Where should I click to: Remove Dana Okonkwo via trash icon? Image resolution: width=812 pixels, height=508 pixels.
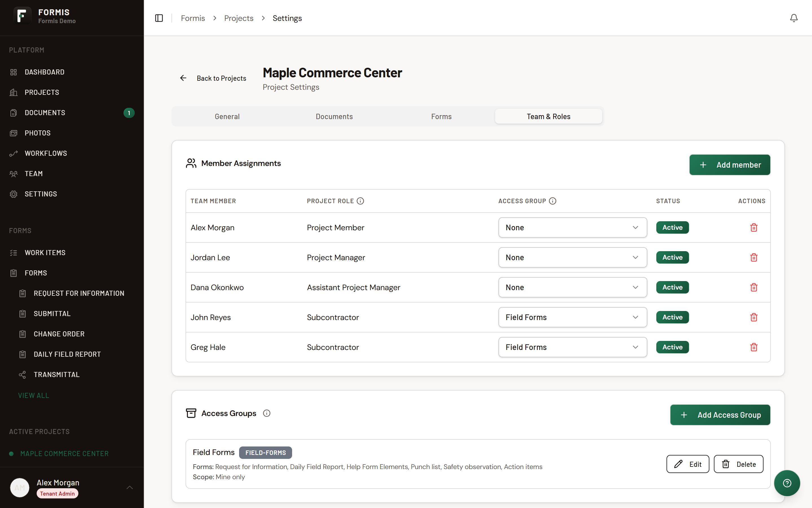tap(754, 287)
